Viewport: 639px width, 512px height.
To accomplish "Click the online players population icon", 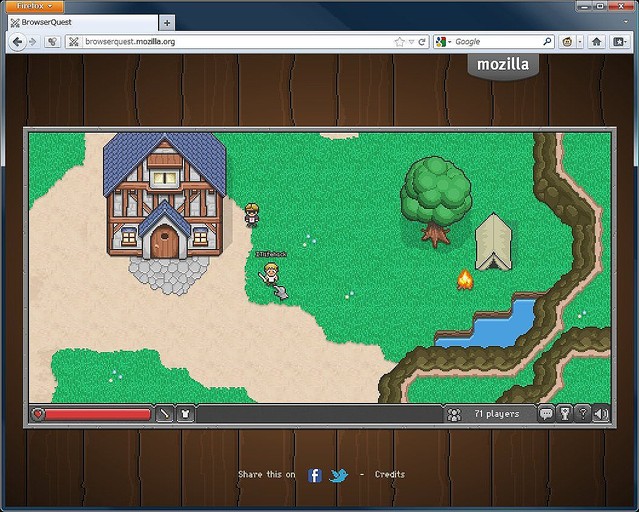I will pyautogui.click(x=454, y=415).
